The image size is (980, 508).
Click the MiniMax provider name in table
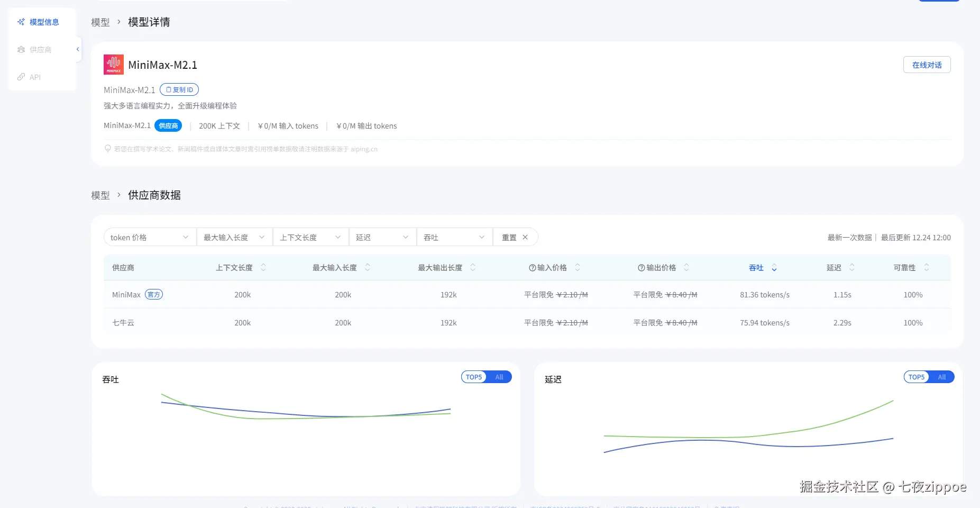point(126,295)
